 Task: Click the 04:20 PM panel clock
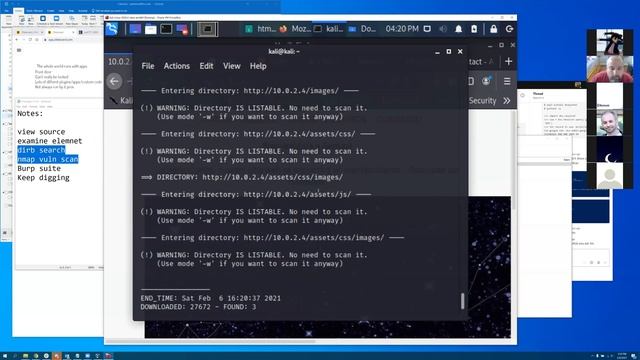pos(402,29)
